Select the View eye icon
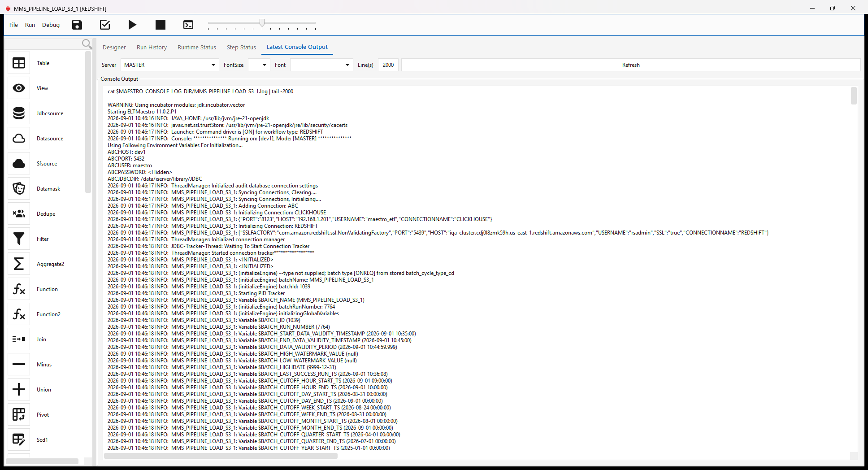The height and width of the screenshot is (470, 868). tap(19, 88)
